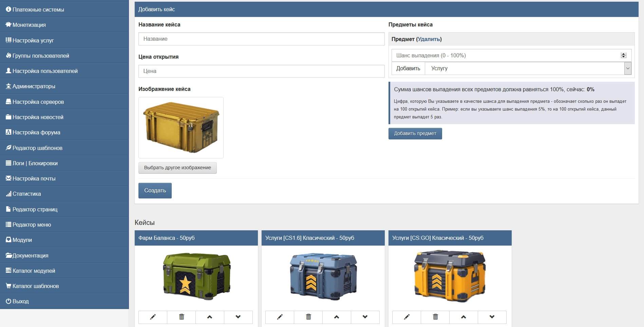Click the golden case preview image
This screenshot has width=644, height=327.
pyautogui.click(x=181, y=128)
